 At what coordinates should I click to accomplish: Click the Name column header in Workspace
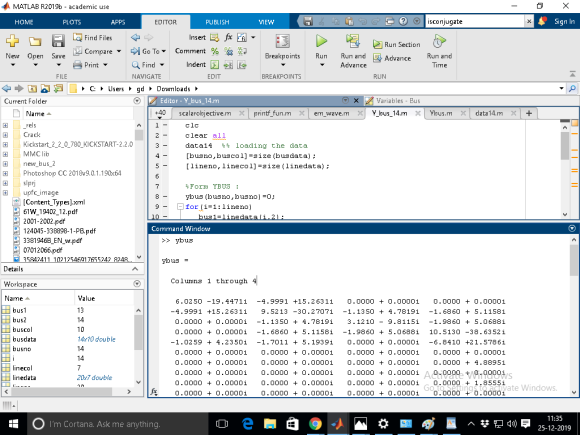[x=38, y=299]
